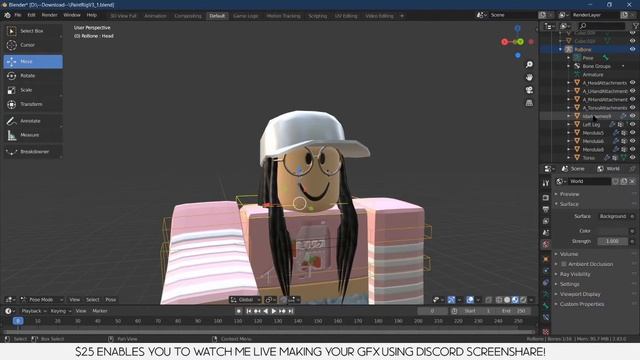Open the View Layer properties tab icon
The image size is (640, 360).
[546, 221]
